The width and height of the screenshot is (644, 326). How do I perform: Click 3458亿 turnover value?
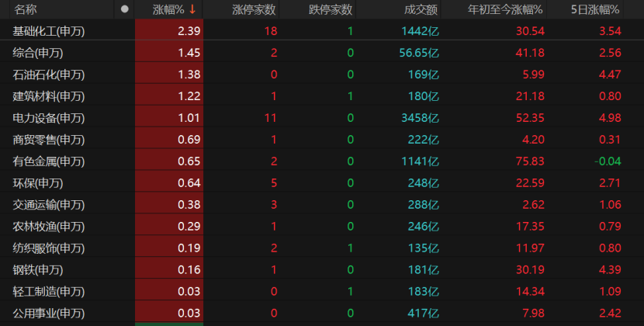420,118
